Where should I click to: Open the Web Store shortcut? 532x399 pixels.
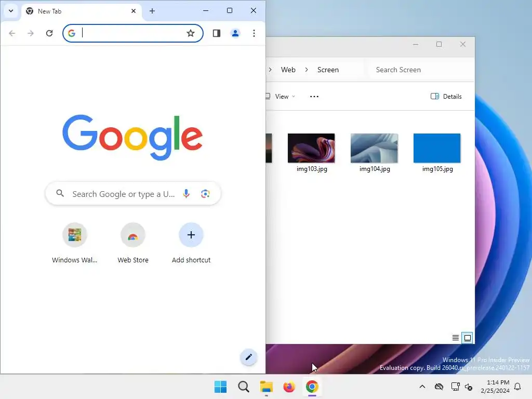(x=133, y=243)
